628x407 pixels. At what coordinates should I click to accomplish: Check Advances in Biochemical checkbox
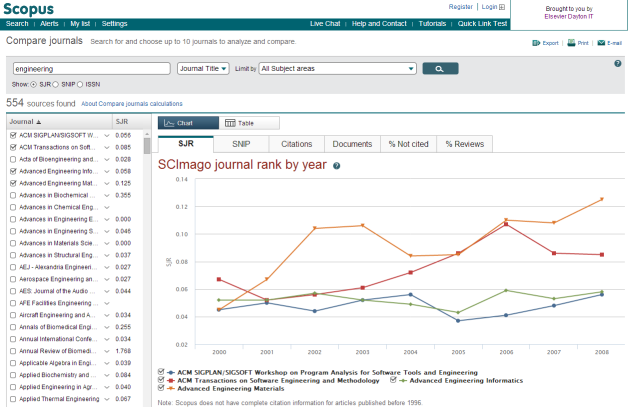tap(13, 195)
